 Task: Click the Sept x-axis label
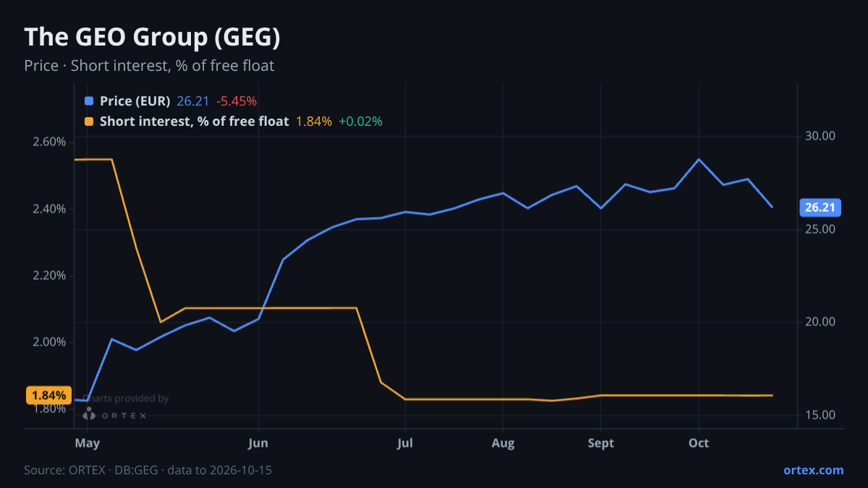click(600, 443)
